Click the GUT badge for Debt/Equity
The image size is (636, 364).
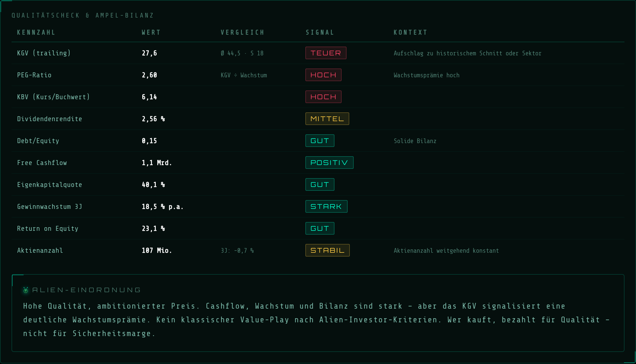coord(320,141)
